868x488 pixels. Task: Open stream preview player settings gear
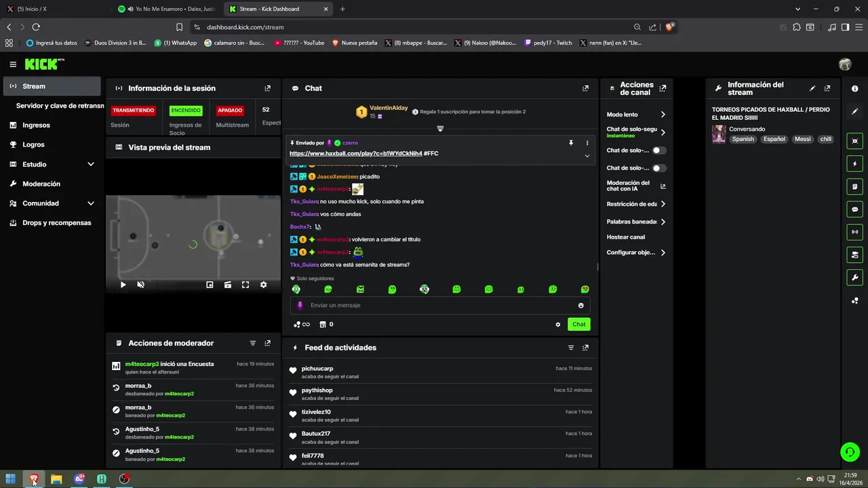[x=263, y=285]
